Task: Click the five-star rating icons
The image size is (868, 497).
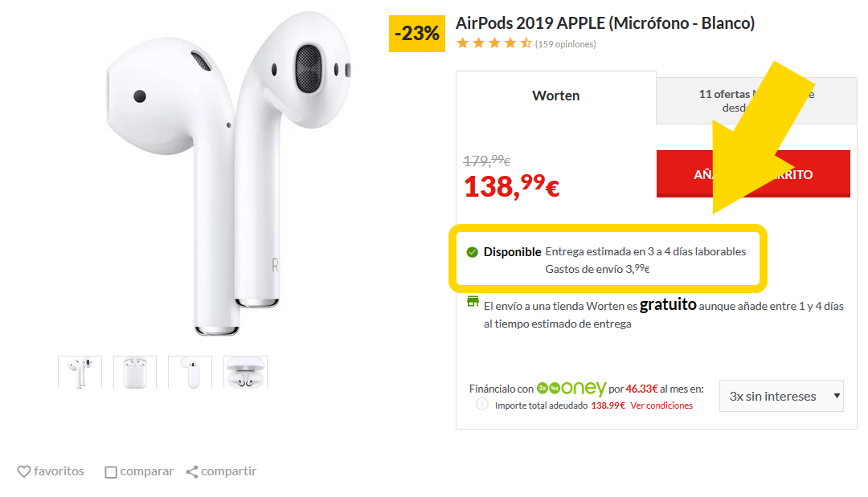Action: (x=493, y=43)
